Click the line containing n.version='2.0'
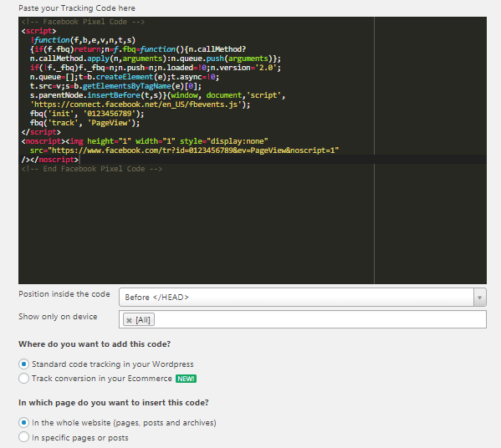The width and height of the screenshot is (501, 448). [156, 68]
